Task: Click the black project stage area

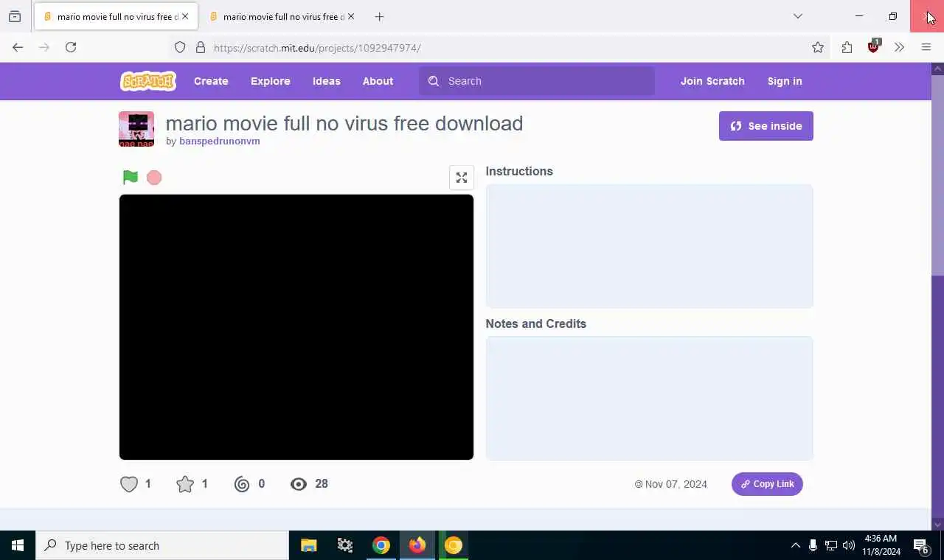Action: 296,327
